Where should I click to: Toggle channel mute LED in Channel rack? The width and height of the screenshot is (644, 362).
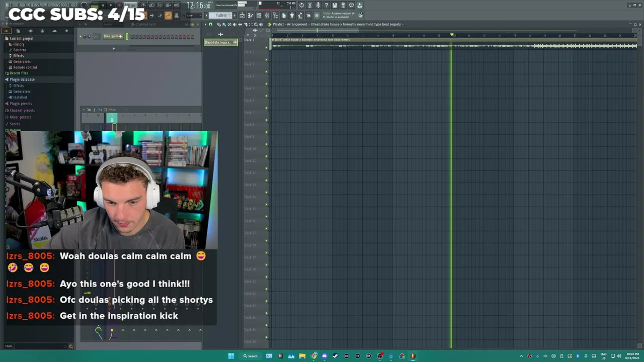(x=80, y=36)
